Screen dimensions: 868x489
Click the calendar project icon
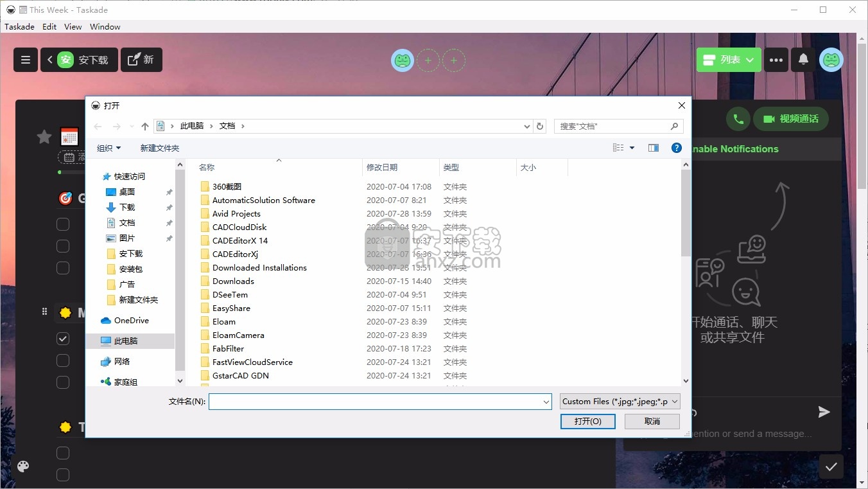point(69,136)
